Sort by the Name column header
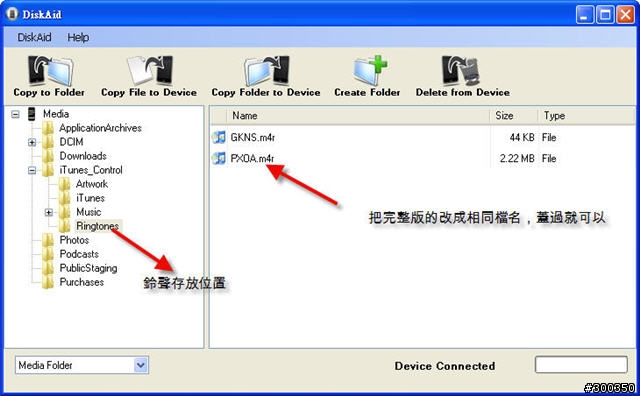640x396 pixels. [x=358, y=116]
